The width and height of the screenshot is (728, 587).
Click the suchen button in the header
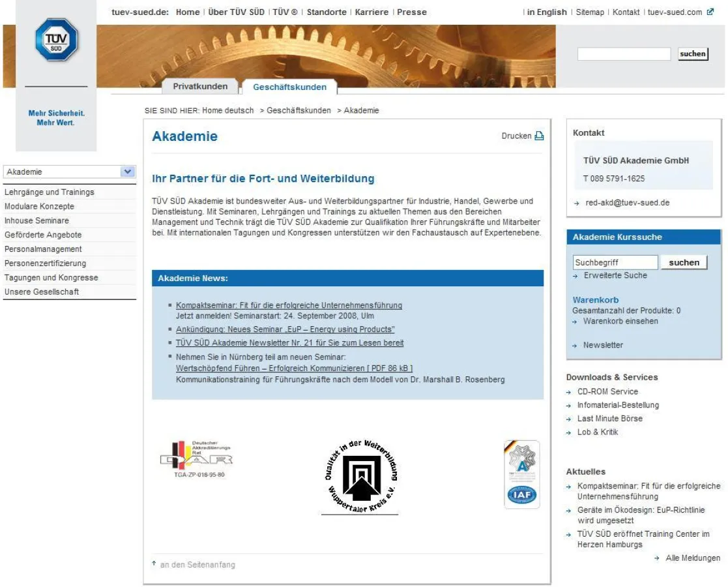tap(693, 54)
